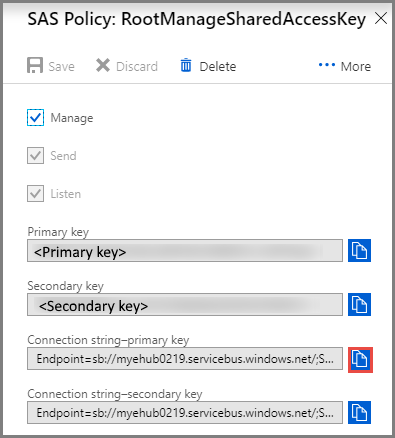Copy connection string–primary key

click(360, 360)
